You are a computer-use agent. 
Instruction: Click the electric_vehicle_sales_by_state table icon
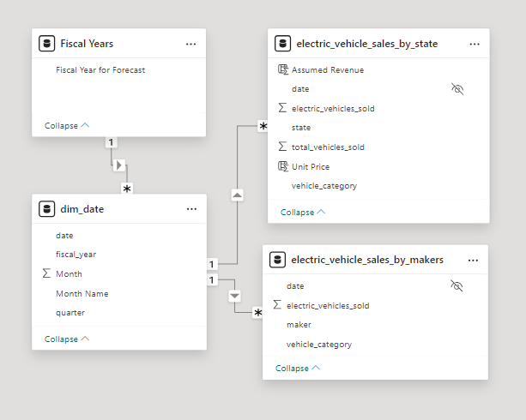(x=282, y=43)
